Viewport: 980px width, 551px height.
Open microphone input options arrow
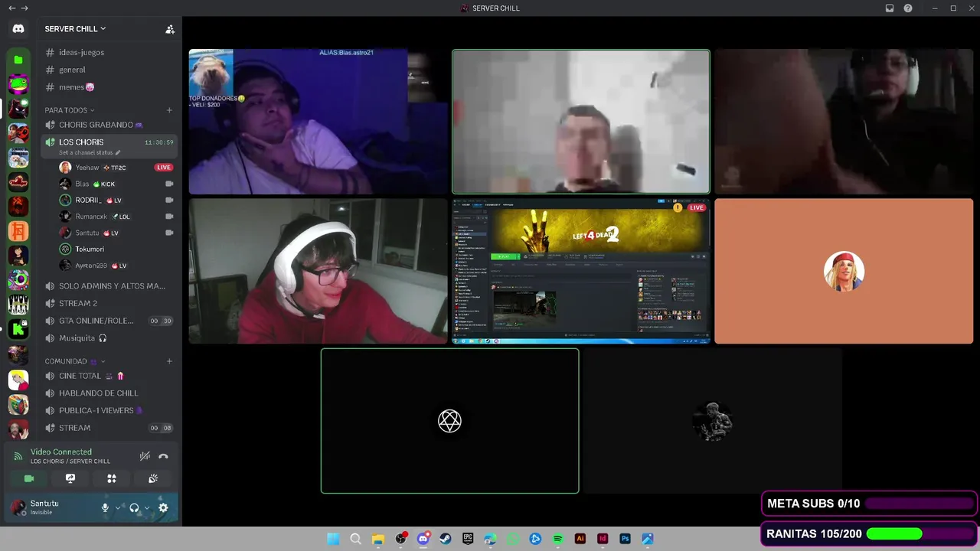click(x=118, y=507)
